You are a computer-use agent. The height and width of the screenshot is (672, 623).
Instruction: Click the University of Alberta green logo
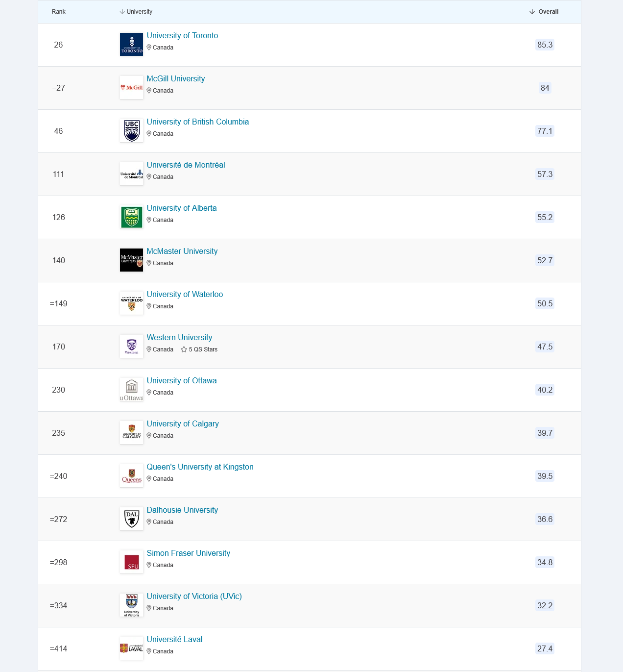(x=131, y=217)
